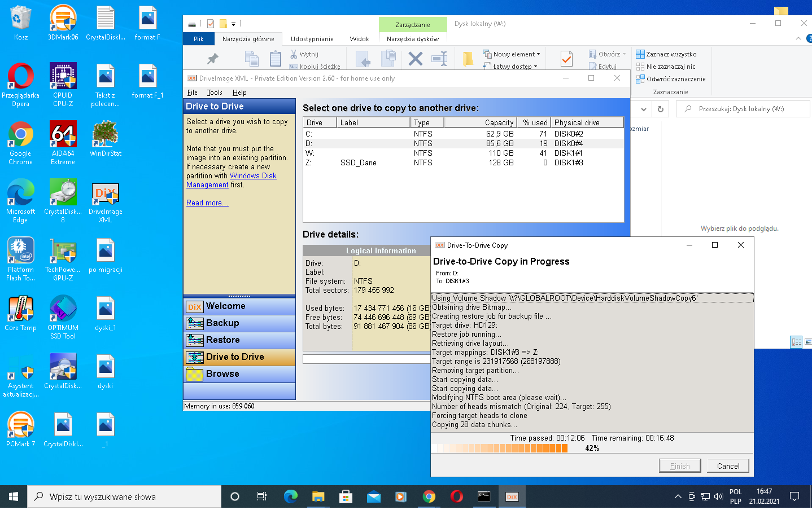Click the POL PLP language indicator
The height and width of the screenshot is (510, 812).
[x=735, y=496]
